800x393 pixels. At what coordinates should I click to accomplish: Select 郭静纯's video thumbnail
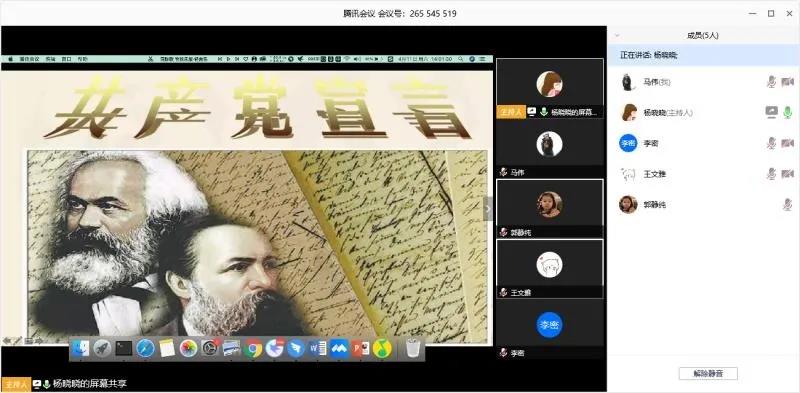549,208
